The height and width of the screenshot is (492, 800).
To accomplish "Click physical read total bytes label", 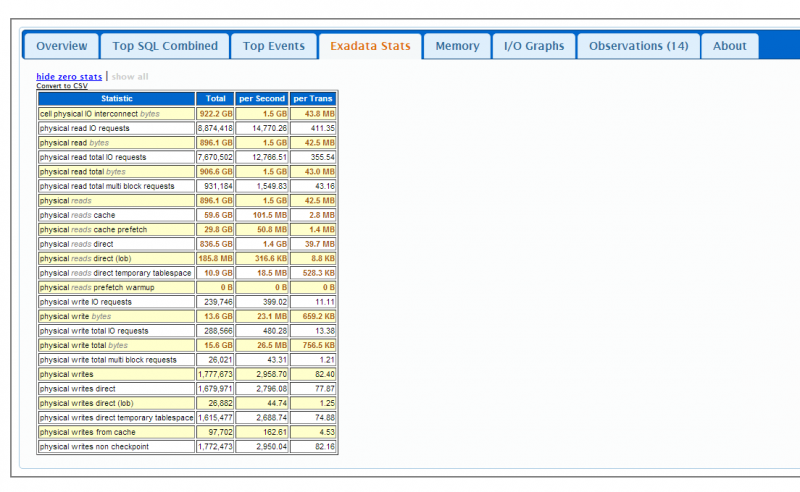I will [x=83, y=171].
